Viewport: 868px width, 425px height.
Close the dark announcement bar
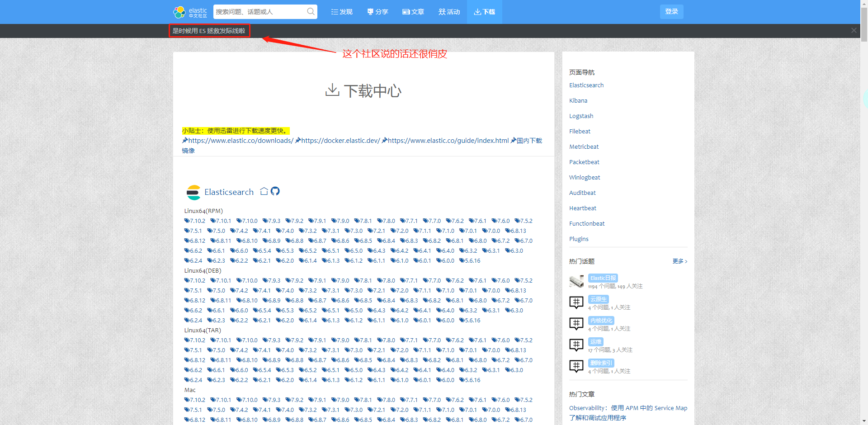coord(854,30)
